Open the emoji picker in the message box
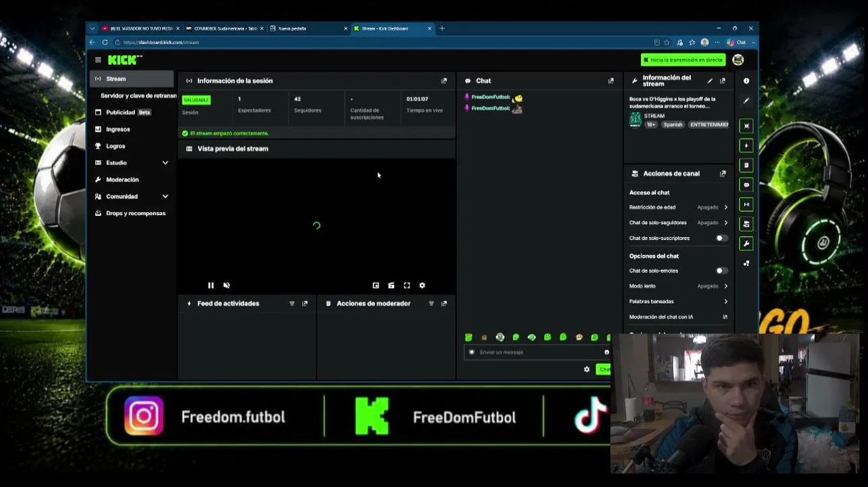This screenshot has width=868, height=487. pos(606,352)
